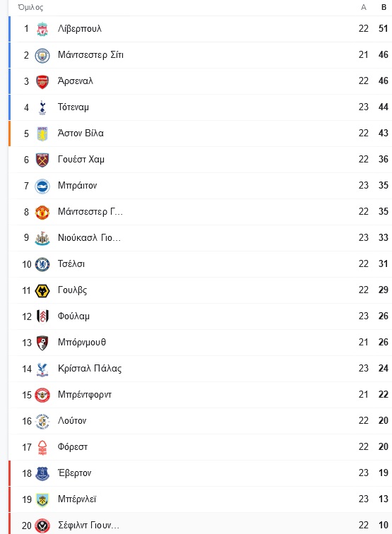Screen dimensions: 392x534
Task: Click the Newcastle United crest icon
Action: [42, 238]
